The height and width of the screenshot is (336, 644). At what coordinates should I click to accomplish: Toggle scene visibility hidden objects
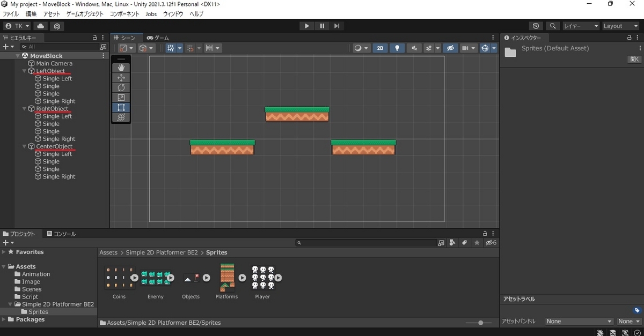point(450,48)
